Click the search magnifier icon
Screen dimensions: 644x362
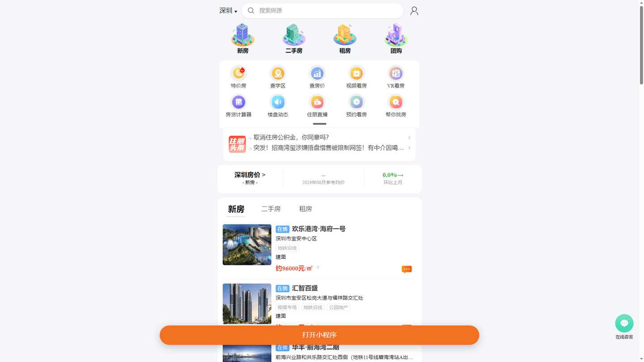coord(251,10)
